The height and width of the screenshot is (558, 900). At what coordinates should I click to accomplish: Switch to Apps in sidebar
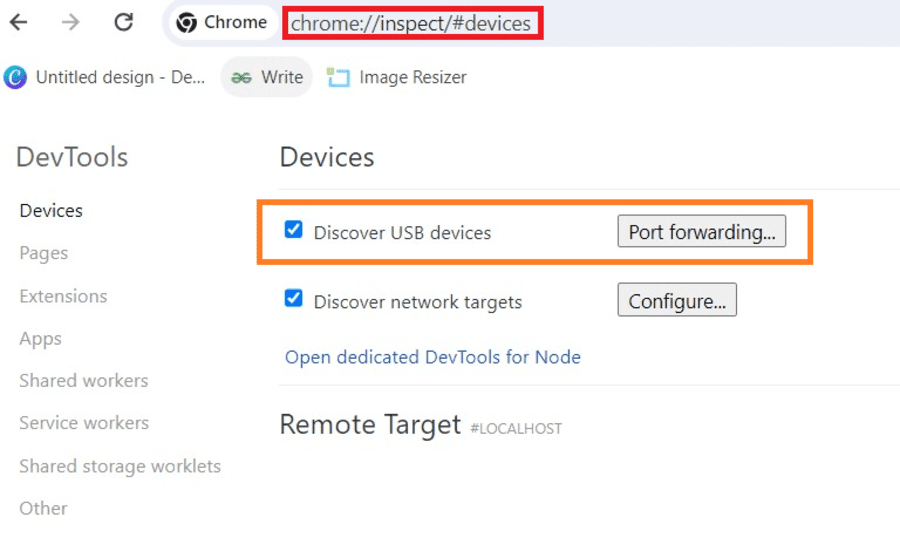tap(41, 339)
